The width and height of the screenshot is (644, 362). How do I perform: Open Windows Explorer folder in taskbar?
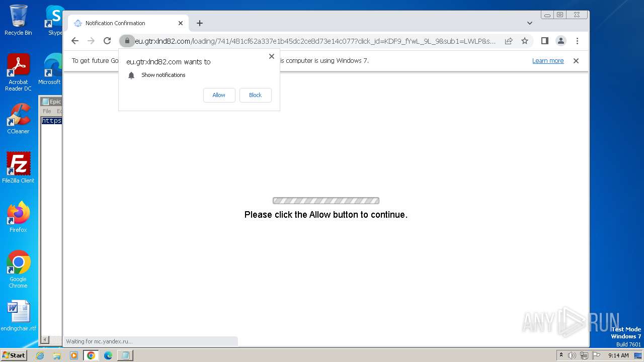(57, 355)
